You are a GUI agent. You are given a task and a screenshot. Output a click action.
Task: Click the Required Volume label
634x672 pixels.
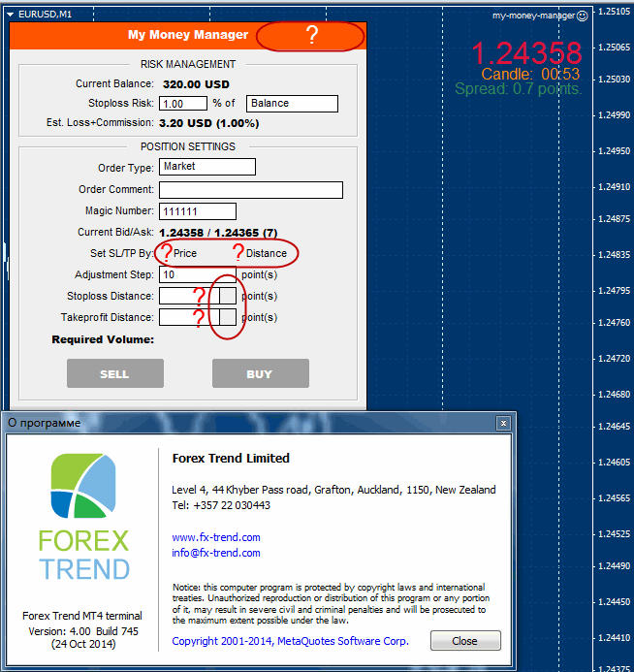pos(103,339)
